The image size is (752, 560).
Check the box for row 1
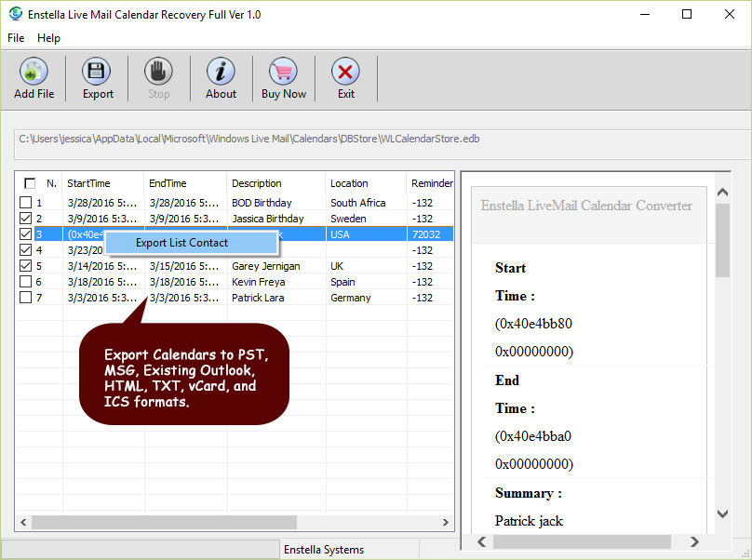coord(26,203)
